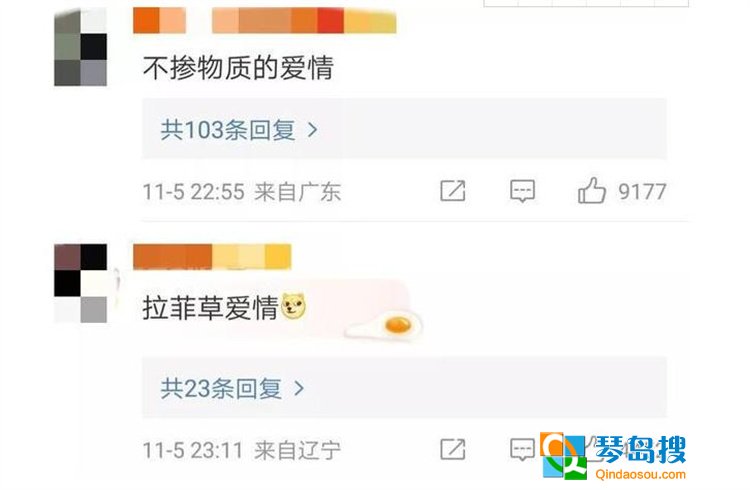The image size is (750, 490).
Task: Open first commenter's blurred username
Action: coord(265,20)
